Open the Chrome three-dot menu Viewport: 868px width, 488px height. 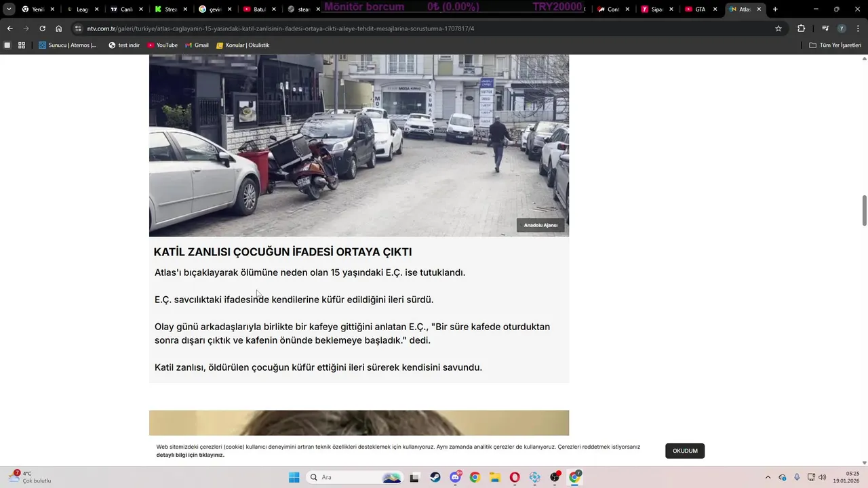click(x=857, y=28)
